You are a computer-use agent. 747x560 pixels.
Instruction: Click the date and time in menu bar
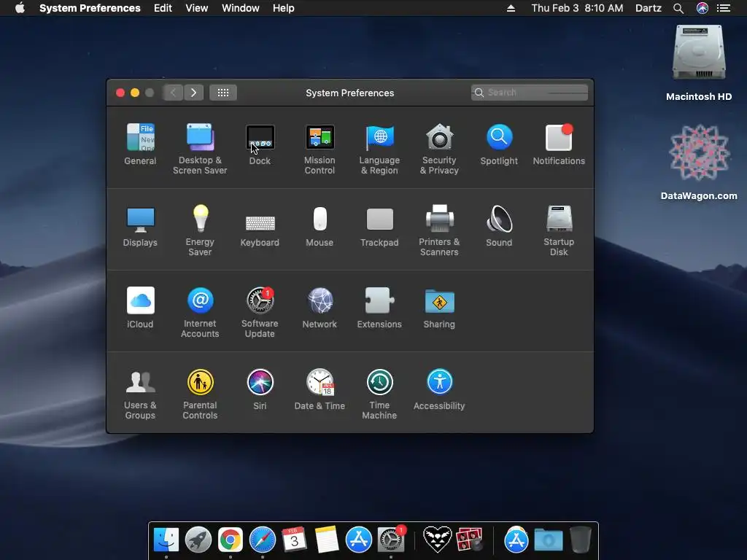(x=577, y=8)
